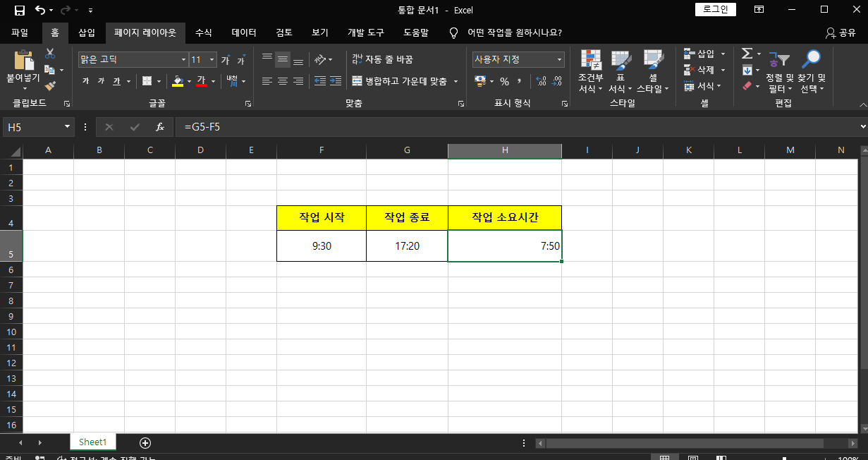
Task: Click the borders icon in font group
Action: [x=147, y=81]
